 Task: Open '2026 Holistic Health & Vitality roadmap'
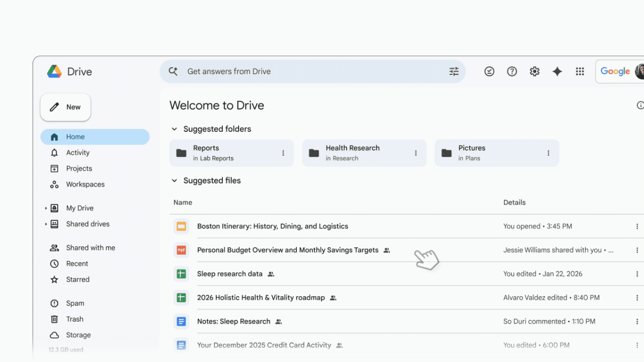(x=261, y=298)
